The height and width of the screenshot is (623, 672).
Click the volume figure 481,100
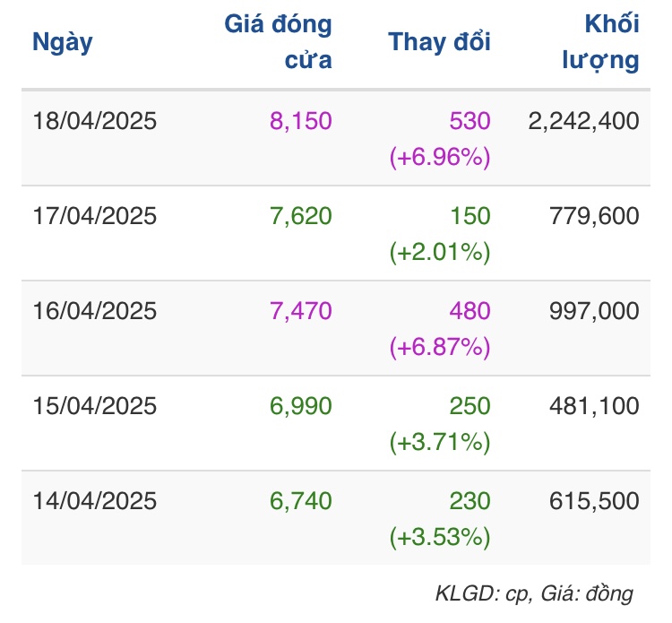coord(595,406)
